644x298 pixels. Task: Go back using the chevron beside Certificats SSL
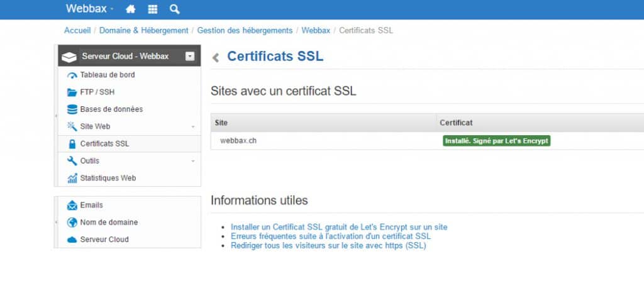point(216,57)
